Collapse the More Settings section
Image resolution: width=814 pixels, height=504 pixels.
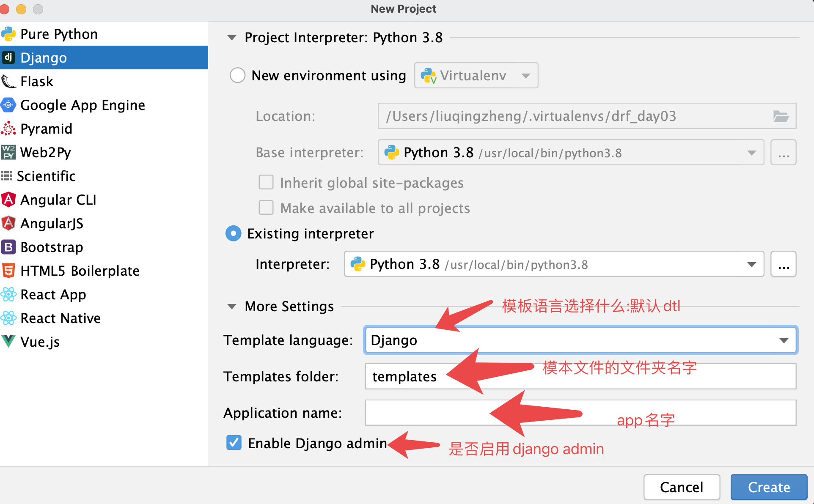232,307
